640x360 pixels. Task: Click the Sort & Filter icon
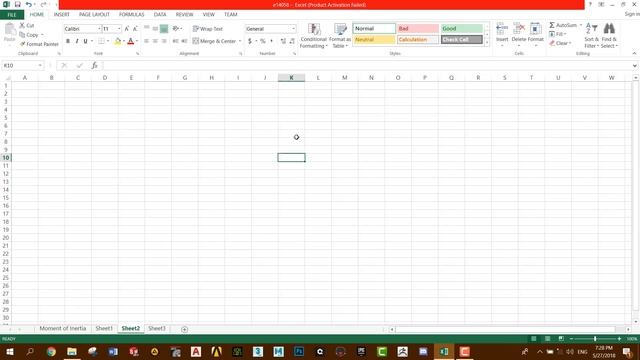(x=591, y=29)
